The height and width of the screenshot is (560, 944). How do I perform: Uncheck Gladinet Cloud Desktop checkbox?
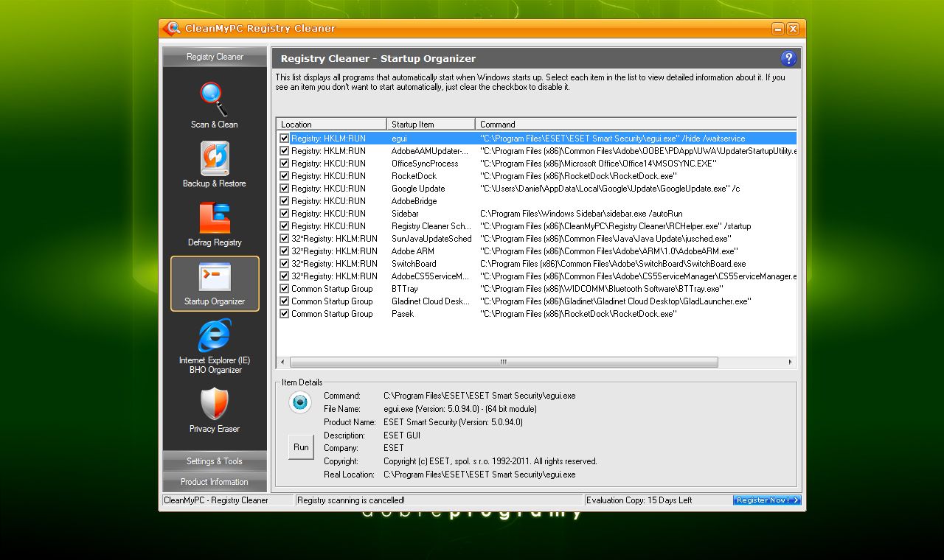coord(284,301)
